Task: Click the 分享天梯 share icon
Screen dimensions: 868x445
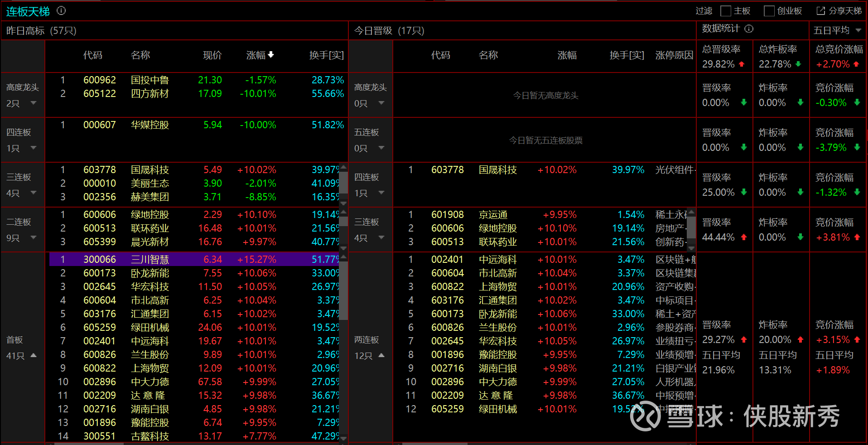Action: [x=820, y=10]
